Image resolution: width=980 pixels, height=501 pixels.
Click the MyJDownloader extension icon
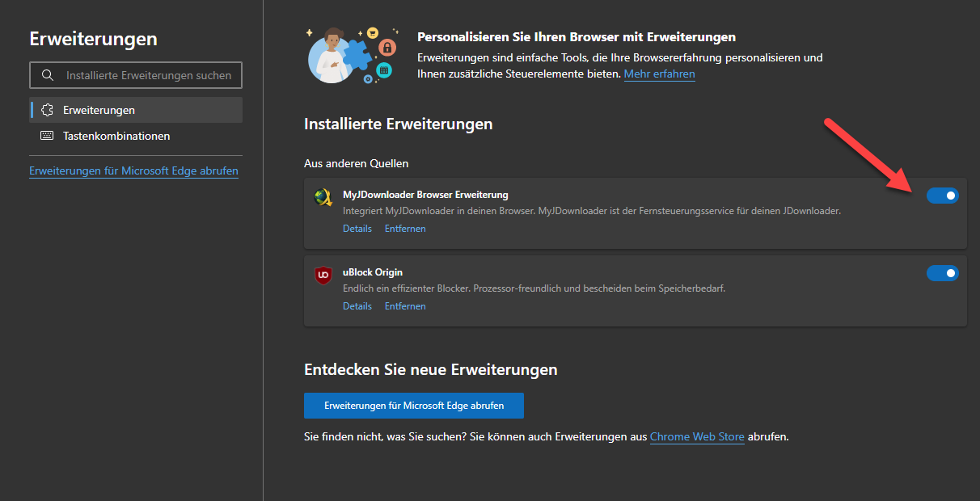323,197
